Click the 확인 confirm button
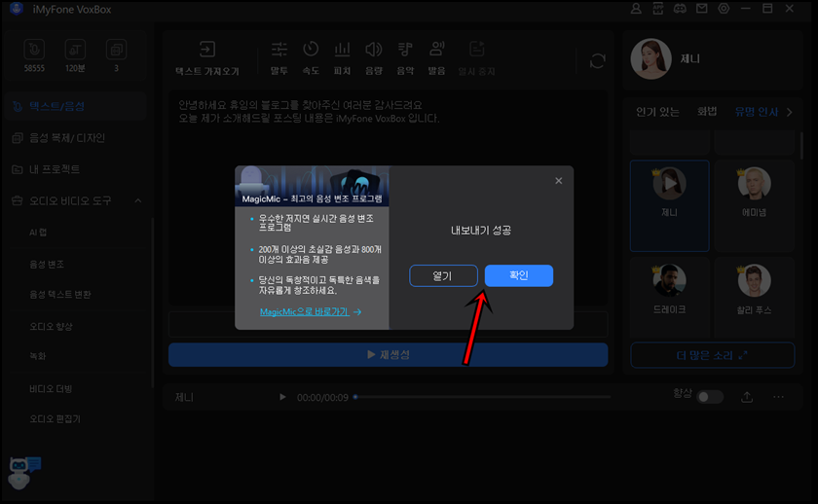 coord(518,275)
